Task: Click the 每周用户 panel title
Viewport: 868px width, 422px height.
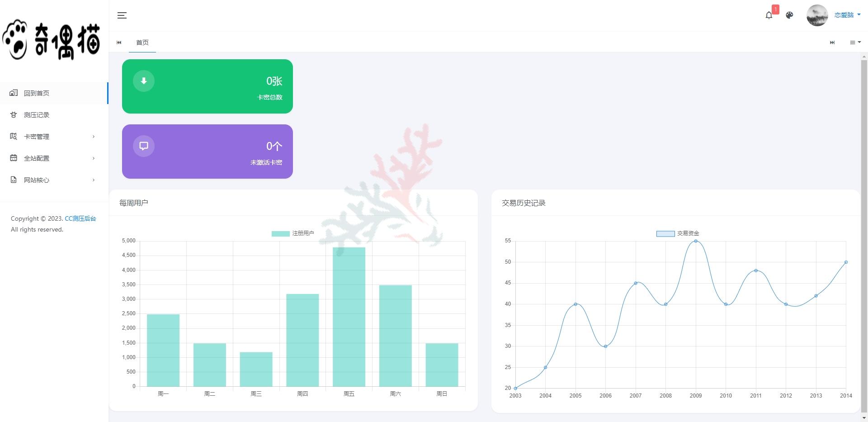Action: 134,203
